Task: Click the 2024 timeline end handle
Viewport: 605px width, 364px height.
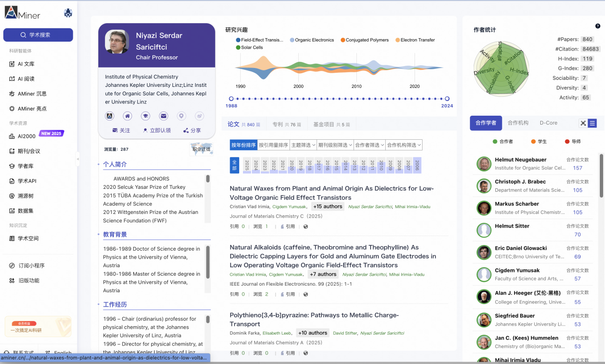Action: pos(447,99)
